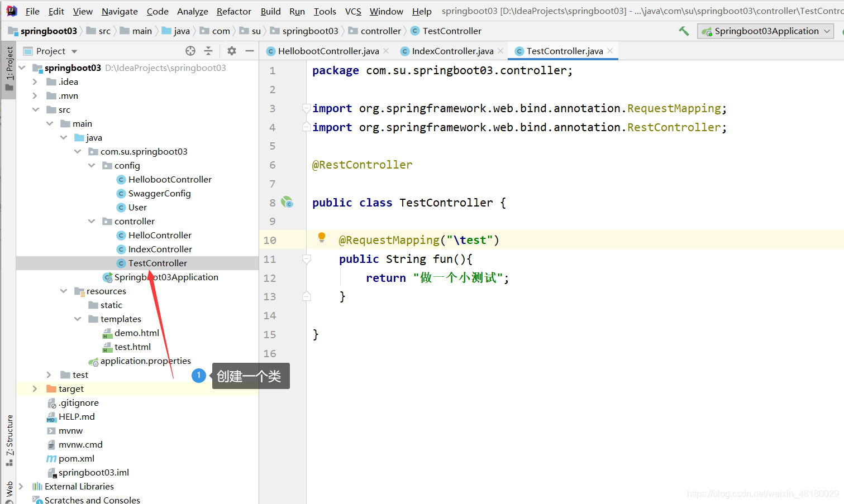Open the Build menu
The height and width of the screenshot is (504, 844).
(x=271, y=11)
